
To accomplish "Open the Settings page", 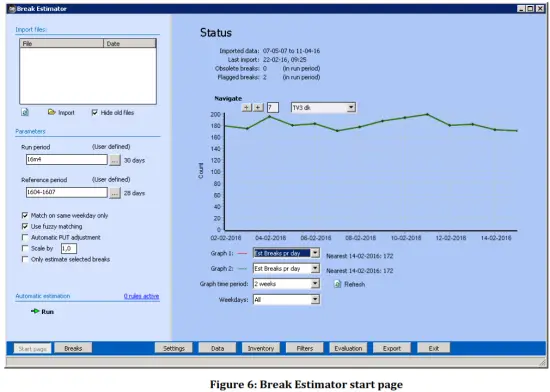I will click(x=174, y=348).
